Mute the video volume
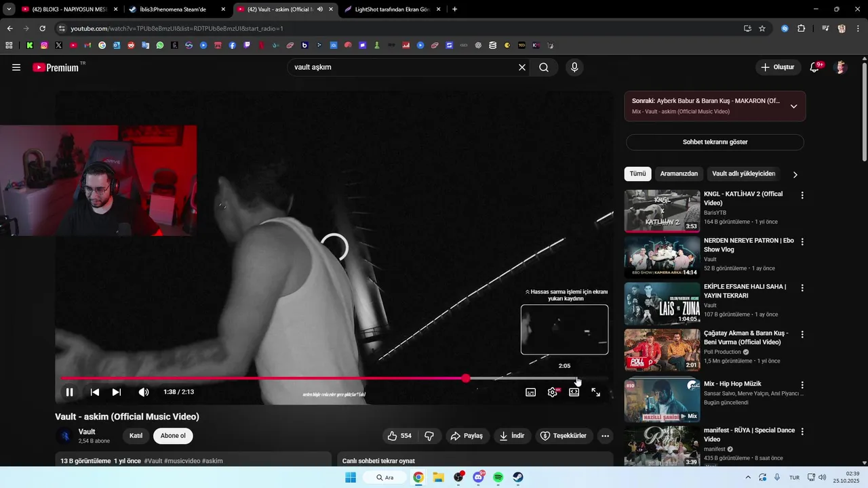The height and width of the screenshot is (488, 868). tap(144, 392)
